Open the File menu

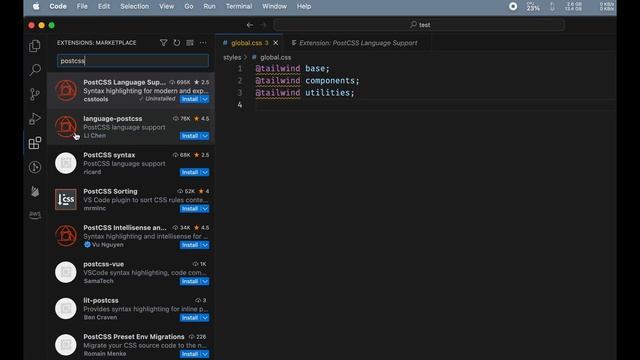coord(82,6)
